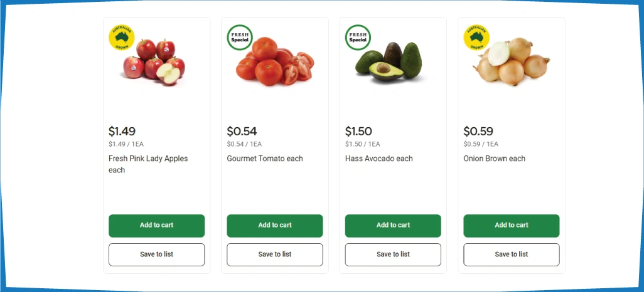Click Fresh Special badge on Gourmet Tomato
This screenshot has height=292, width=644.
240,38
